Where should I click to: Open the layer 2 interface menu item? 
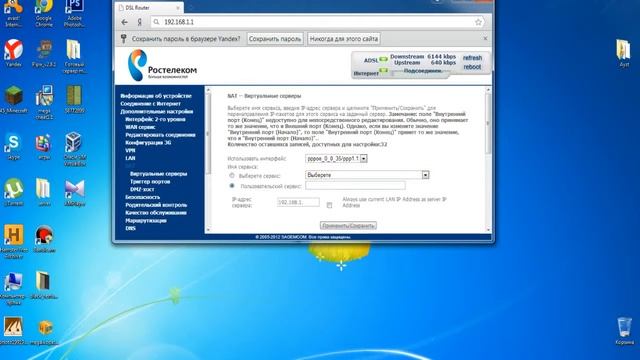(x=155, y=119)
